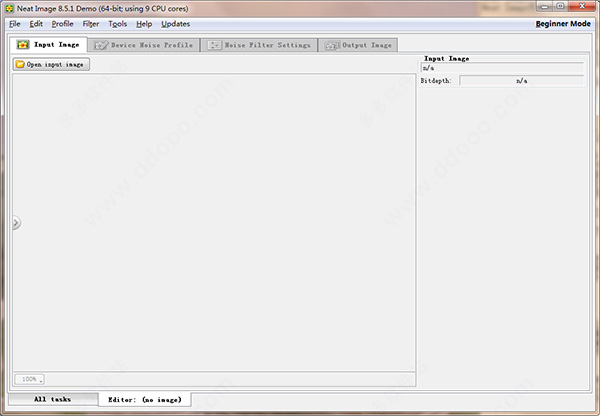Click the empty image viewer area
The height and width of the screenshot is (416, 600).
point(214,222)
